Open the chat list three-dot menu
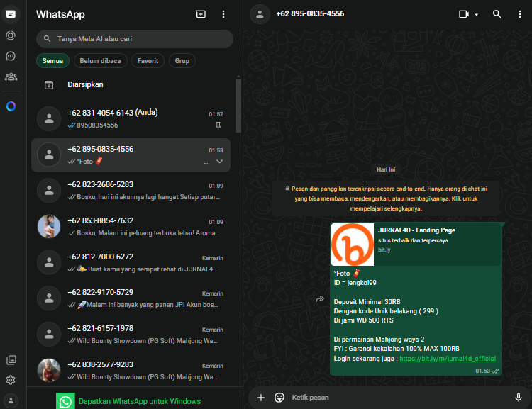The width and height of the screenshot is (532, 409). coord(223,14)
